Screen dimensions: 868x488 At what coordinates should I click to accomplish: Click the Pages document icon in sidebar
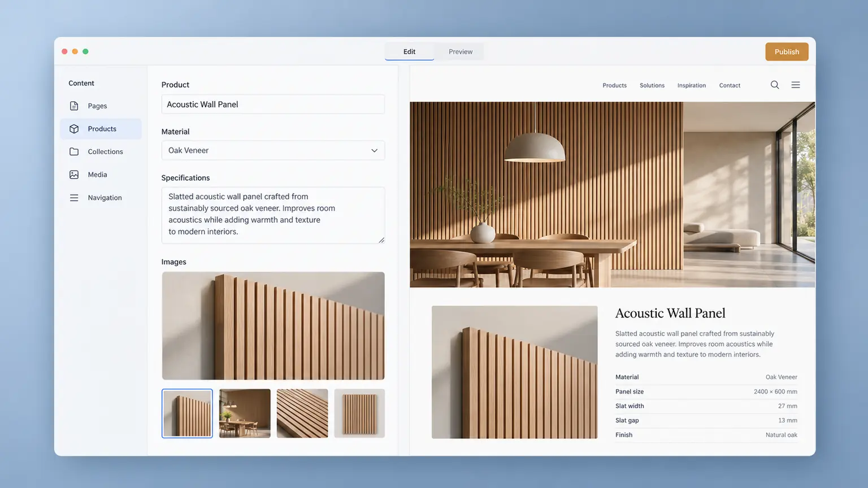point(74,106)
